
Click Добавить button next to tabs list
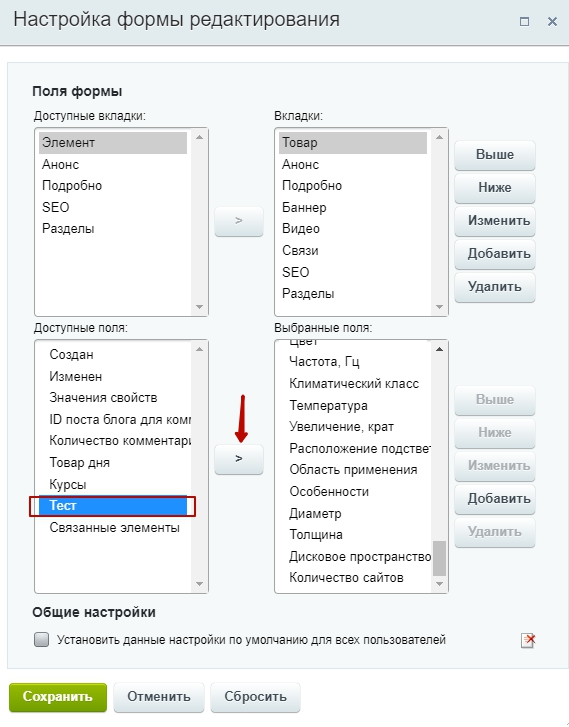tap(495, 254)
